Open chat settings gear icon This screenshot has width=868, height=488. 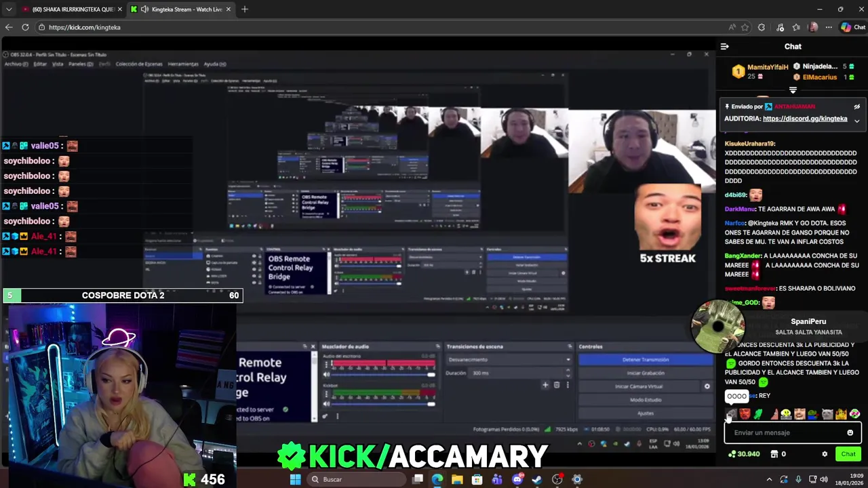(825, 454)
